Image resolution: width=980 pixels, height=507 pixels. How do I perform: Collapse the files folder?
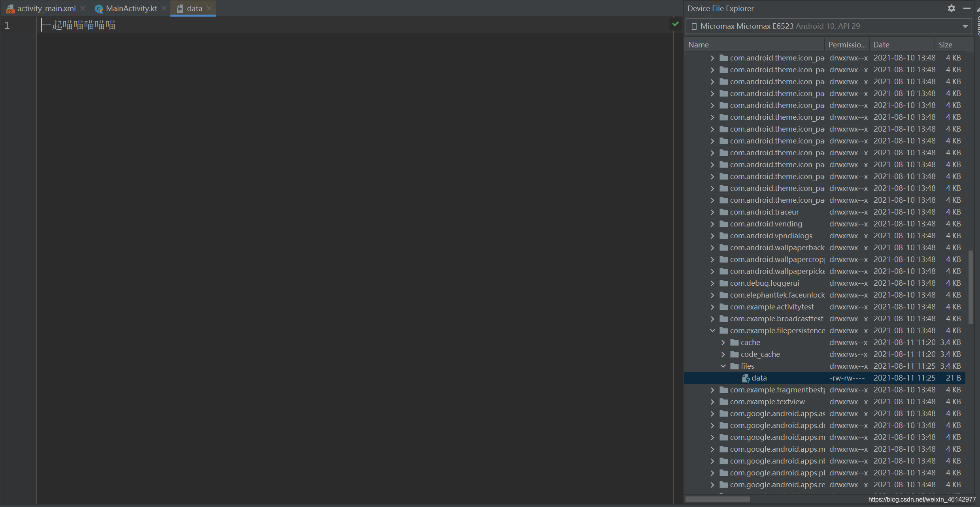click(x=723, y=366)
